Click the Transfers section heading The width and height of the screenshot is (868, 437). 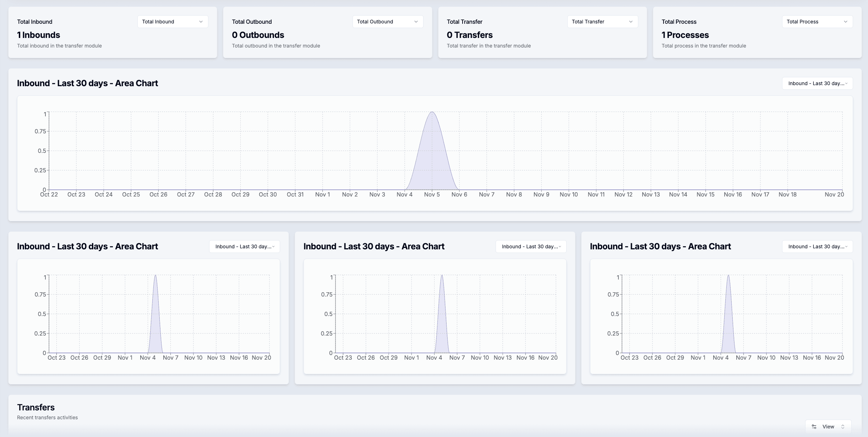click(36, 407)
